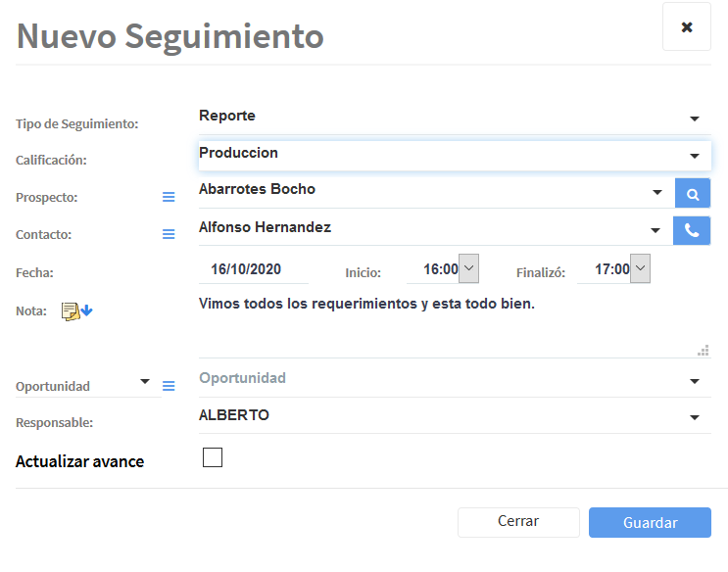Click the list icon next to Prospecto label
This screenshot has width=728, height=572.
point(169,198)
